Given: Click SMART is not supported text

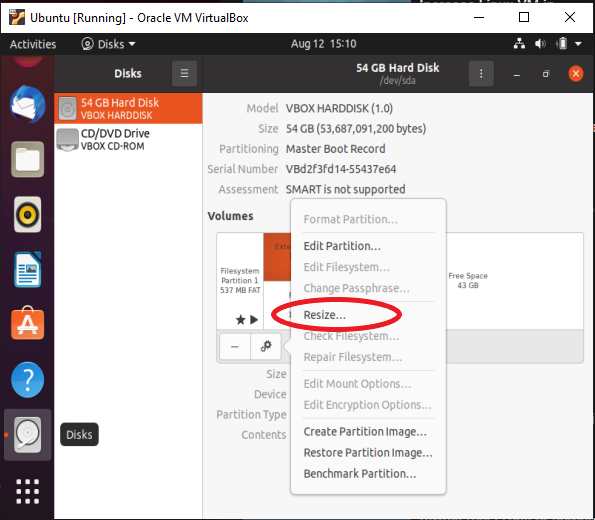Looking at the screenshot, I should click(345, 189).
